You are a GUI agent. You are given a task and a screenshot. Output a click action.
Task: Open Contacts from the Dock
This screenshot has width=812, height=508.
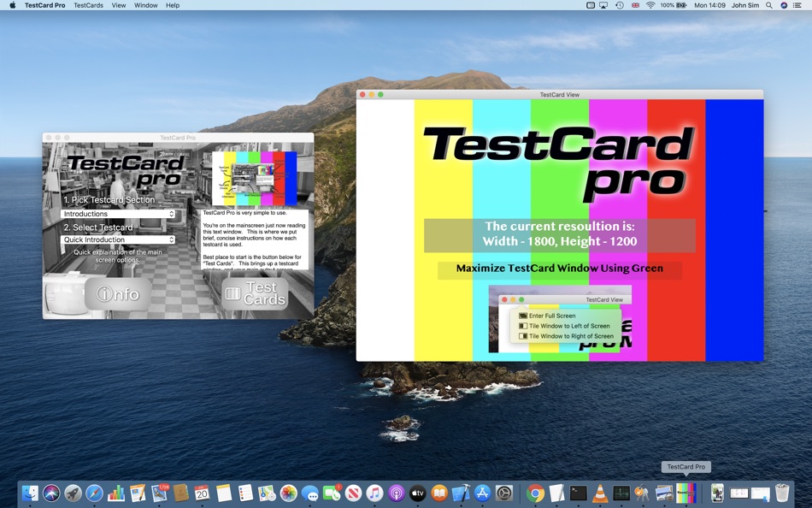(x=180, y=493)
